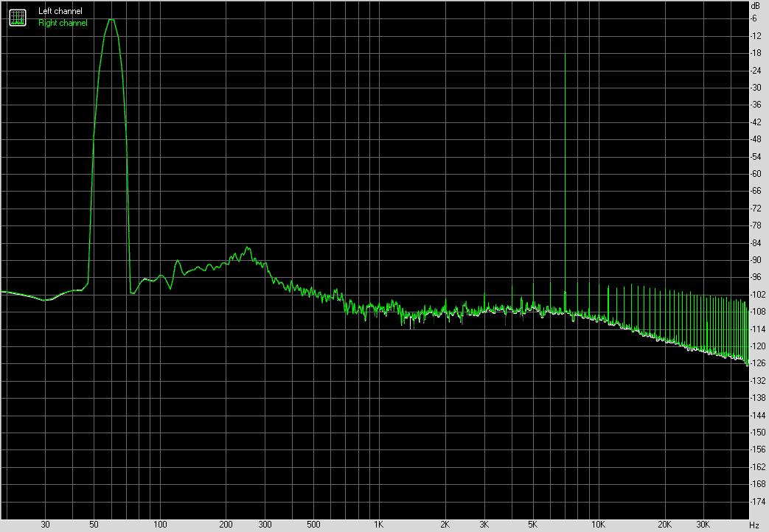
Task: Click the 500 Hz frequency axis label
Action: [x=313, y=525]
